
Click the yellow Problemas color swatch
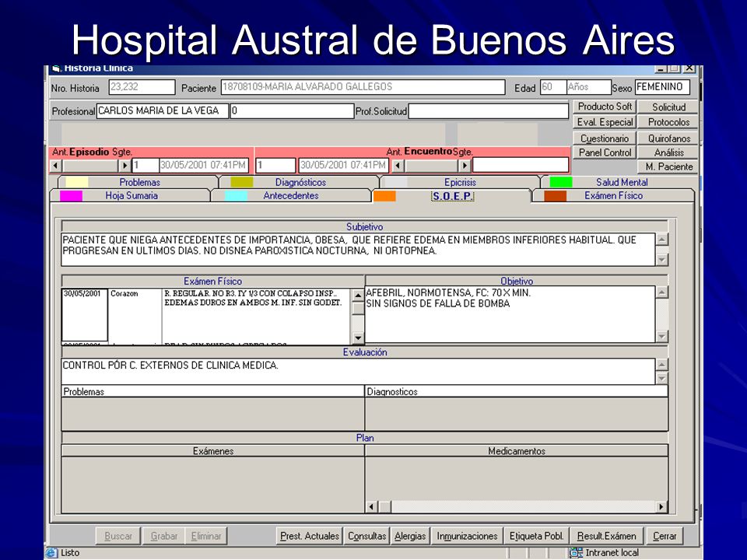77,182
